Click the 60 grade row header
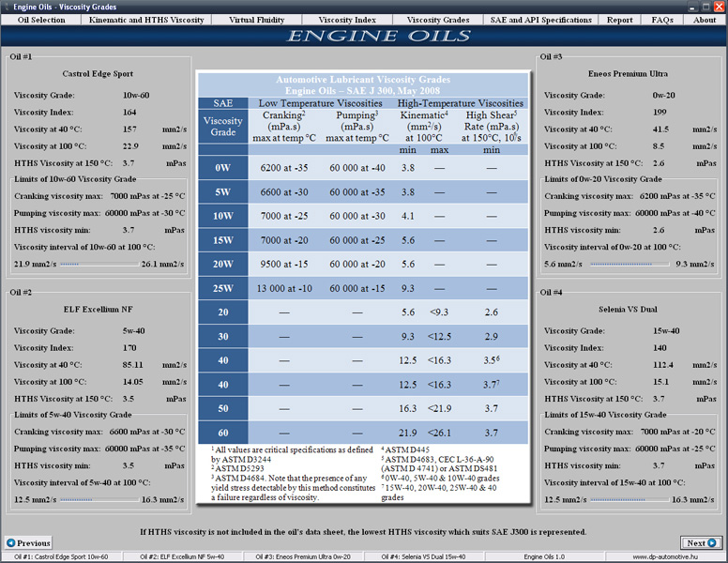Viewport: 728px width, 563px height. tap(223, 433)
